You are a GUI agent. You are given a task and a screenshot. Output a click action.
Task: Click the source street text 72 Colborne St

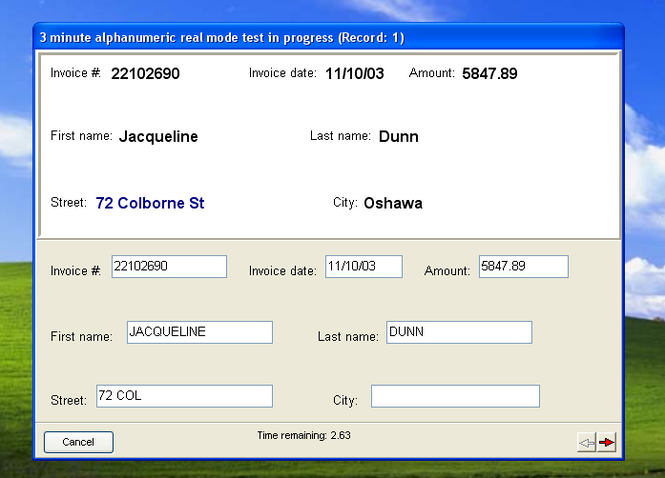(150, 203)
